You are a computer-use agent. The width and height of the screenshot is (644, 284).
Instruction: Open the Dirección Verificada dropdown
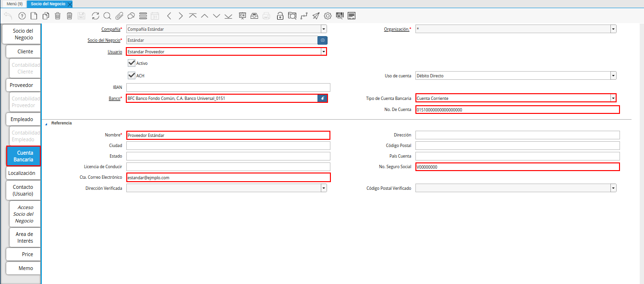tap(324, 188)
